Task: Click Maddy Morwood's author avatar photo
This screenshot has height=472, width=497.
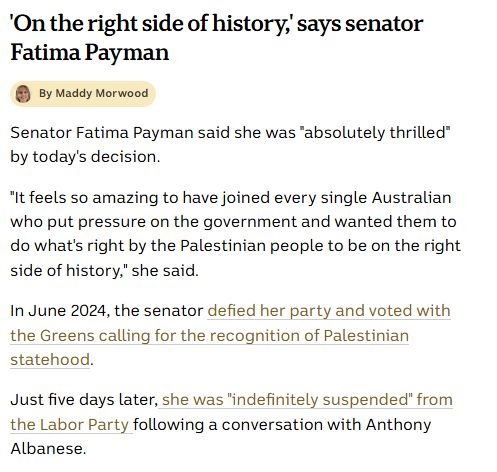Action: pyautogui.click(x=23, y=94)
